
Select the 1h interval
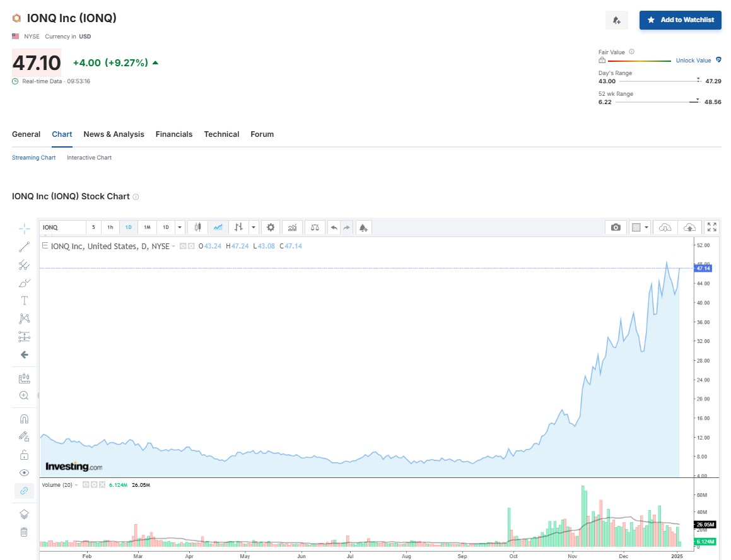[x=110, y=228]
